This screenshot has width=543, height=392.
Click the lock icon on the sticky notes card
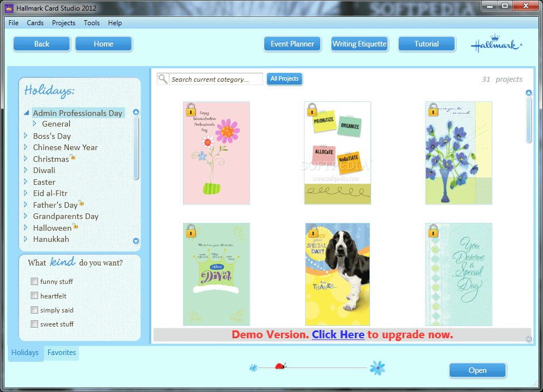click(x=312, y=109)
